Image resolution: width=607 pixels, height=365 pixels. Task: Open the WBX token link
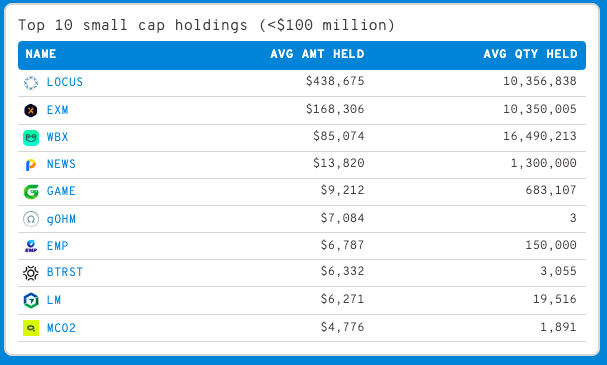[x=57, y=137]
